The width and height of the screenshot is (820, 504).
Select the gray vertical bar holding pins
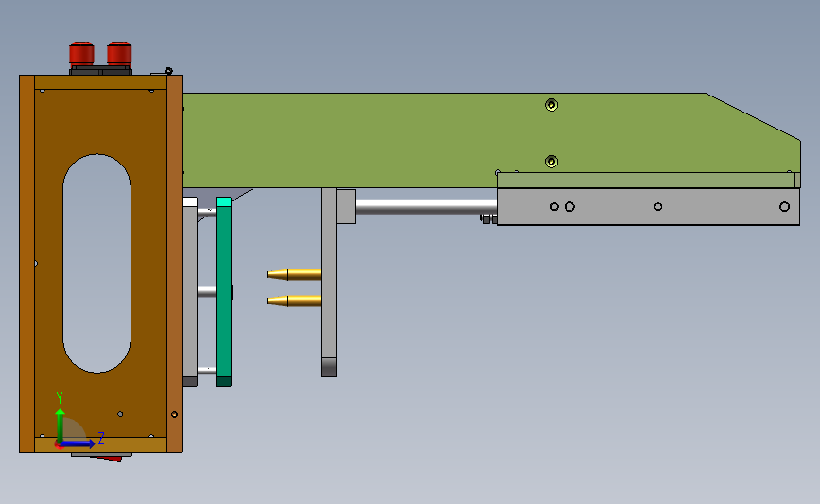pyautogui.click(x=328, y=283)
